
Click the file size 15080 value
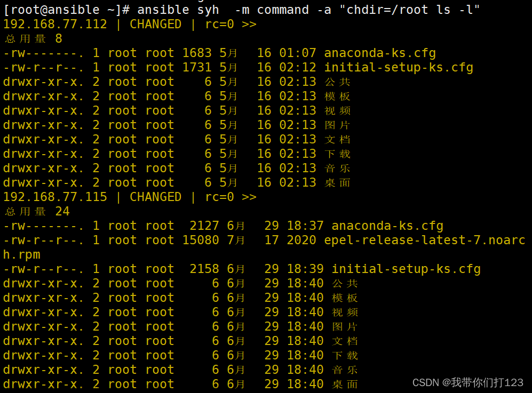pyautogui.click(x=201, y=240)
